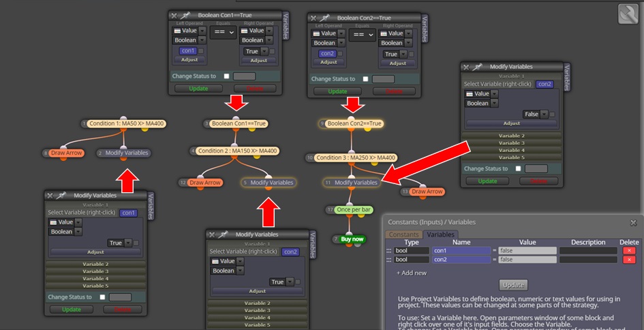644x330 pixels.
Task: Select the Boolean Con2==True node numbered 9
Action: pos(354,123)
